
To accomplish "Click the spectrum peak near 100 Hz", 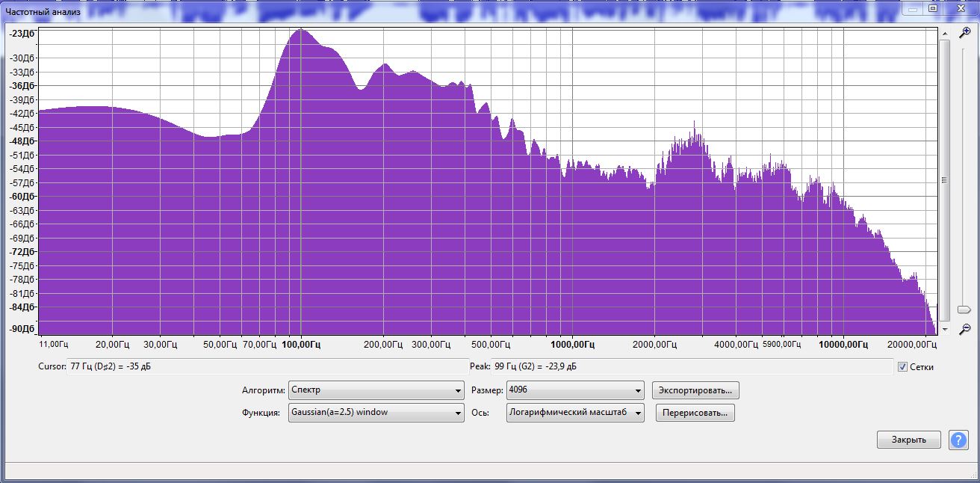I will (x=301, y=31).
